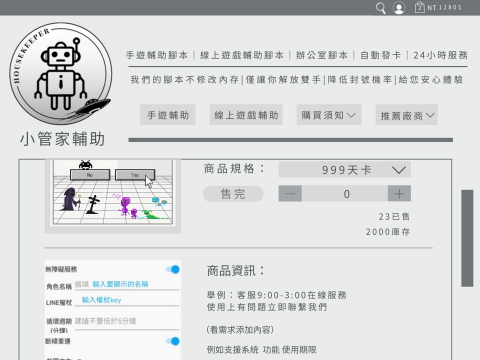
Task: Toggle the 斷線重連 switch
Action: click(173, 341)
